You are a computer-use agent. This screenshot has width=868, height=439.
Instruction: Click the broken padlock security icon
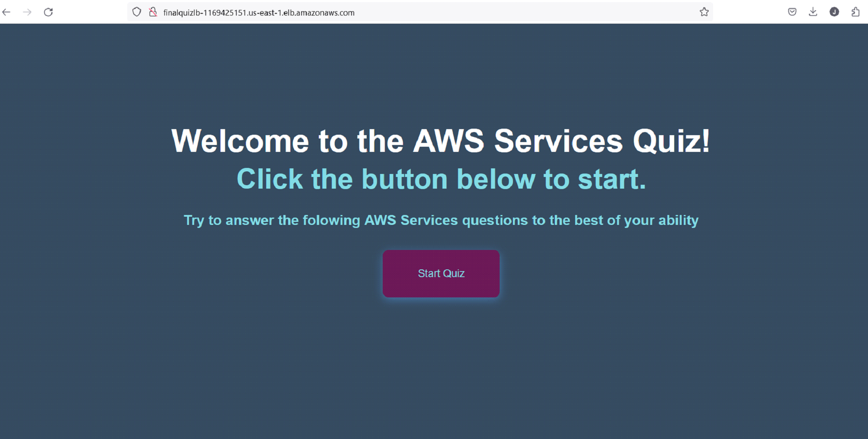click(152, 12)
